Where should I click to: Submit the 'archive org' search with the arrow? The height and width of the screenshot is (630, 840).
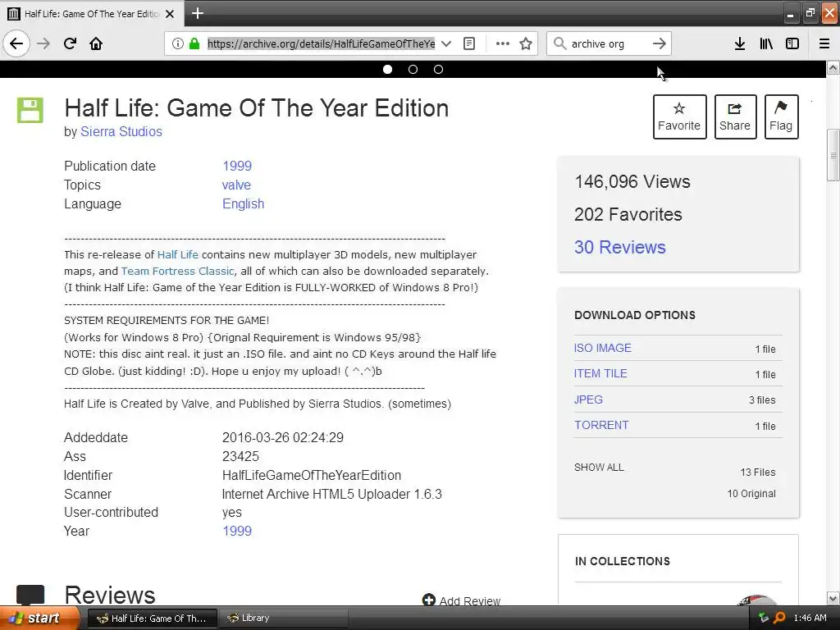(x=660, y=43)
